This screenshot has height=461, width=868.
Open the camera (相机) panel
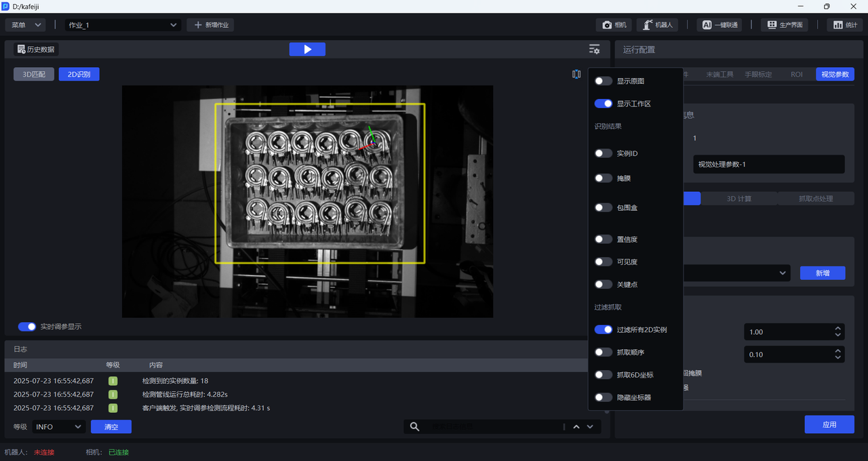coord(614,25)
